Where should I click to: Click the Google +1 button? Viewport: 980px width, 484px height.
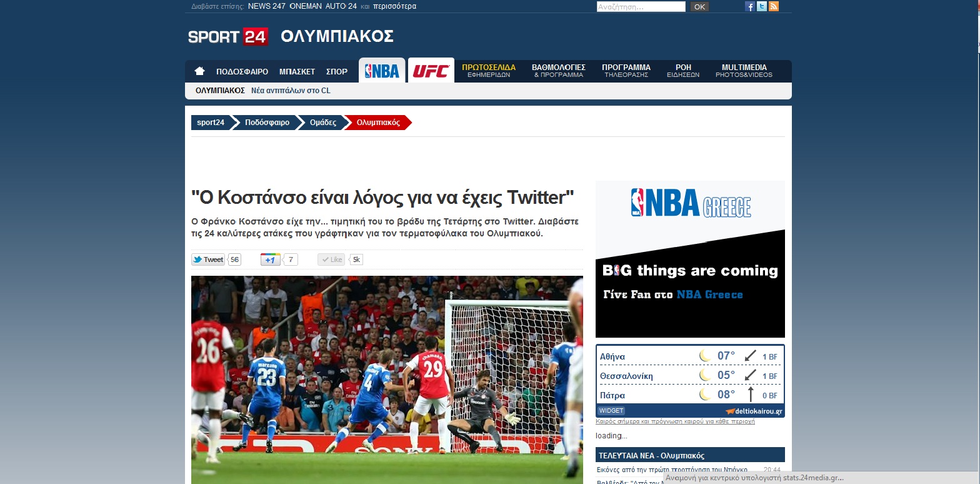click(271, 260)
